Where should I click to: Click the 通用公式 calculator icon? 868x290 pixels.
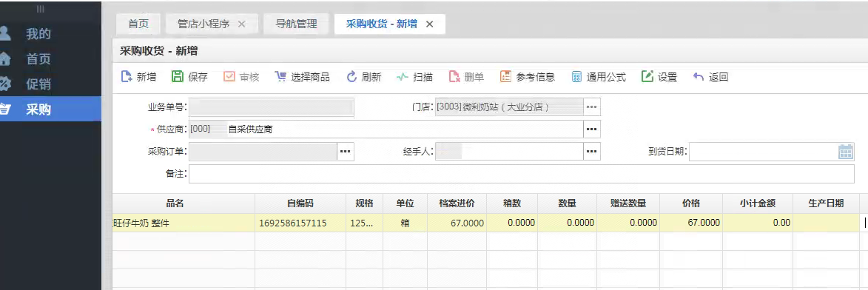577,77
